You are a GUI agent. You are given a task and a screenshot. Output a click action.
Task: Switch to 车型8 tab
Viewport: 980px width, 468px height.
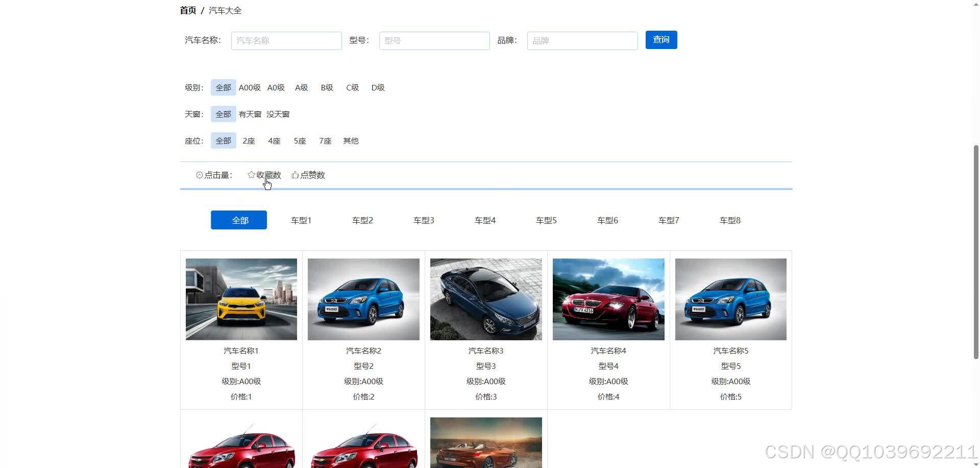click(730, 220)
